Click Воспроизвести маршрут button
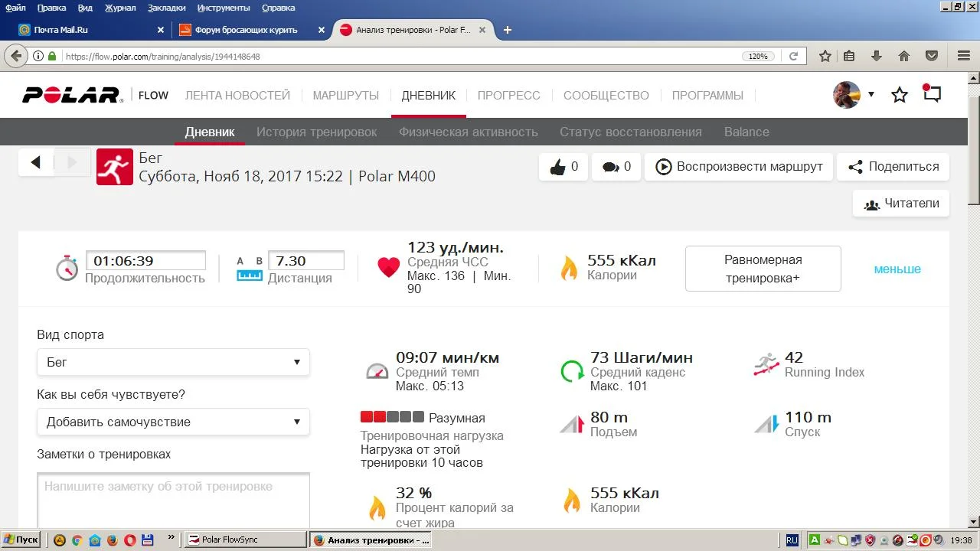This screenshot has width=980, height=551. [x=739, y=167]
